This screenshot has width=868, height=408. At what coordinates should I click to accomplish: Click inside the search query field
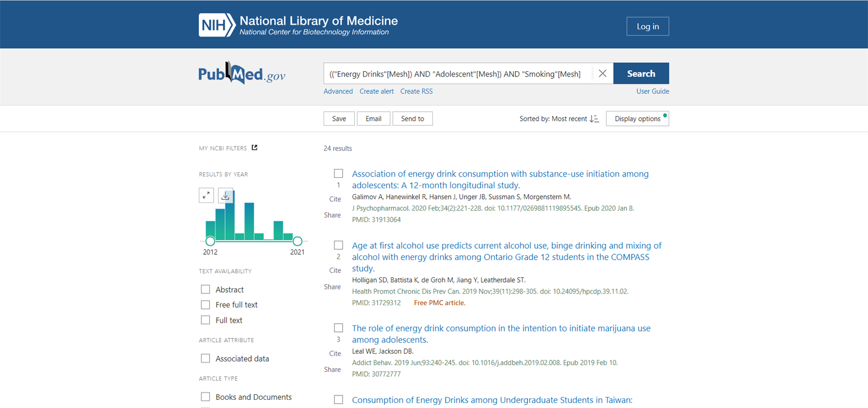pos(457,74)
